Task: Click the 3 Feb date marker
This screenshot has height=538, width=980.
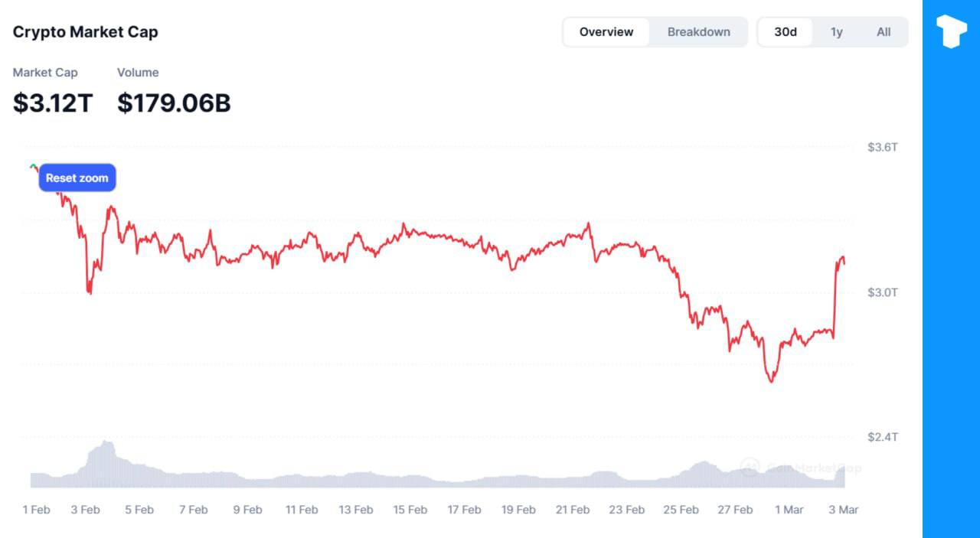Action: (85, 510)
